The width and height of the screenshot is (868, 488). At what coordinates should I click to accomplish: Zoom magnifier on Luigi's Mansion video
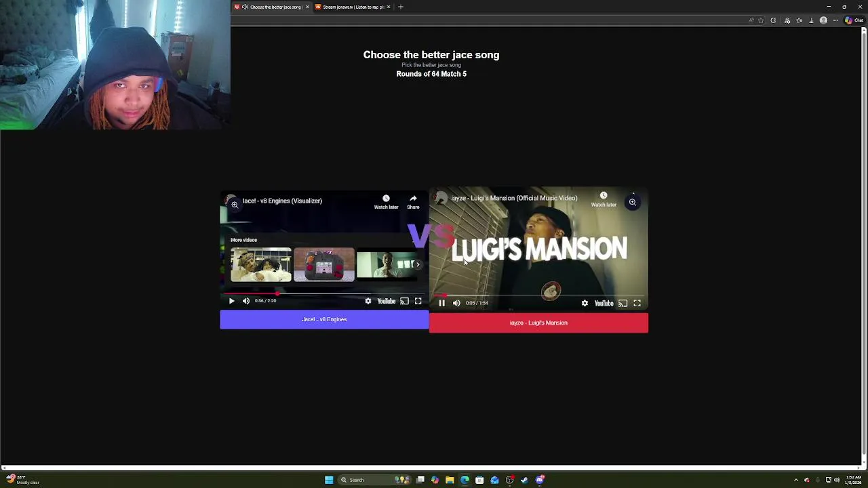point(632,202)
